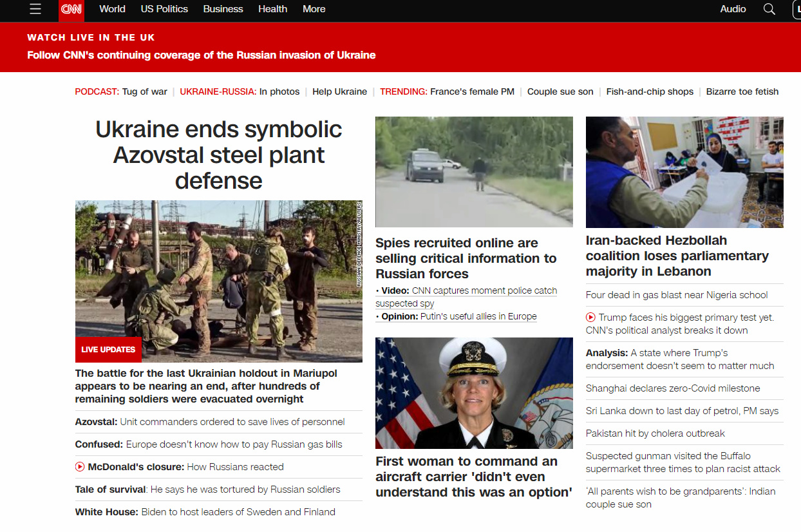The height and width of the screenshot is (532, 801).
Task: Open the World menu item
Action: point(112,9)
